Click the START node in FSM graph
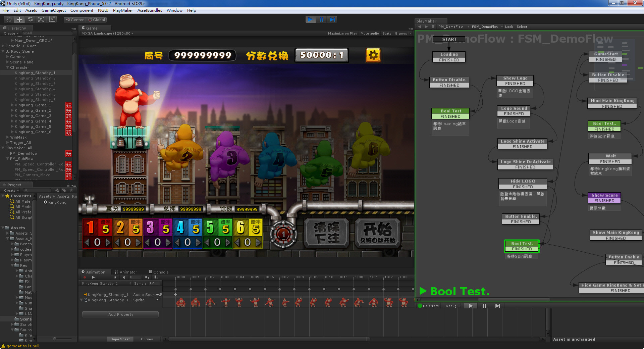Image resolution: width=644 pixels, height=349 pixels. click(x=449, y=39)
